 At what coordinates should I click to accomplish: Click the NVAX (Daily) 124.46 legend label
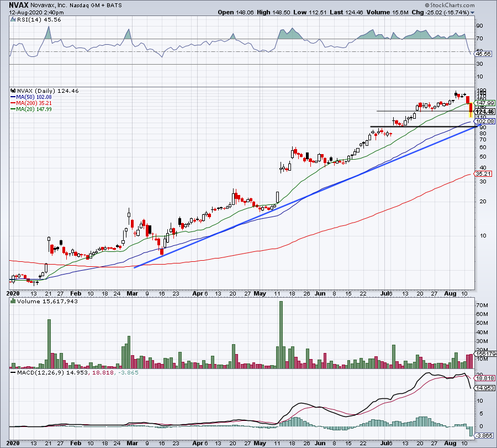[x=48, y=91]
